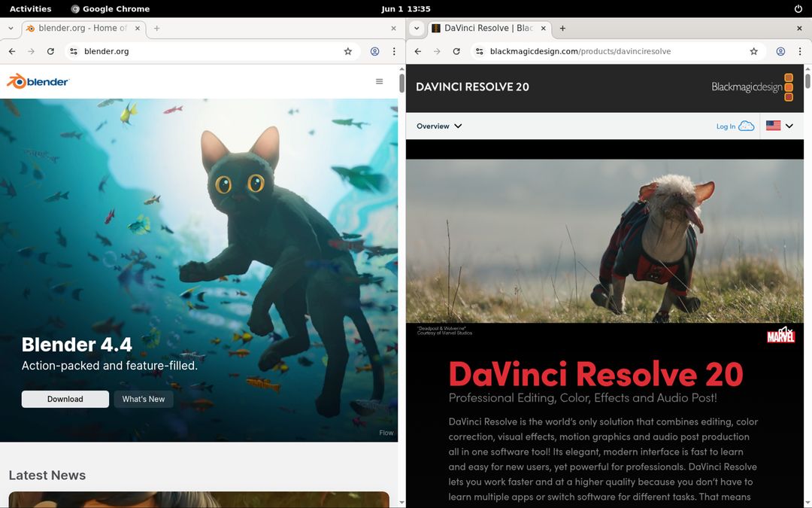Go forward in the blender.org window
Image resolution: width=812 pixels, height=508 pixels.
point(31,51)
